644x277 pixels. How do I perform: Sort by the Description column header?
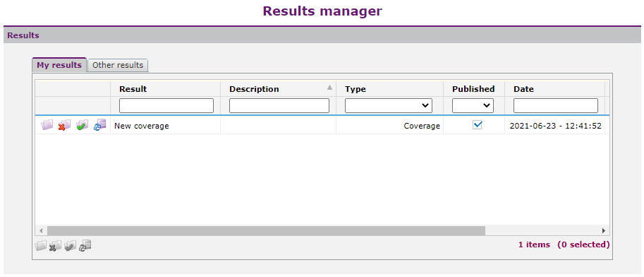(254, 89)
